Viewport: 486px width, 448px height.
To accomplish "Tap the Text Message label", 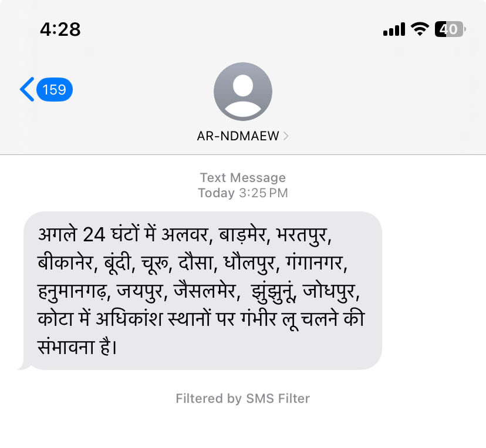I will pyautogui.click(x=242, y=178).
